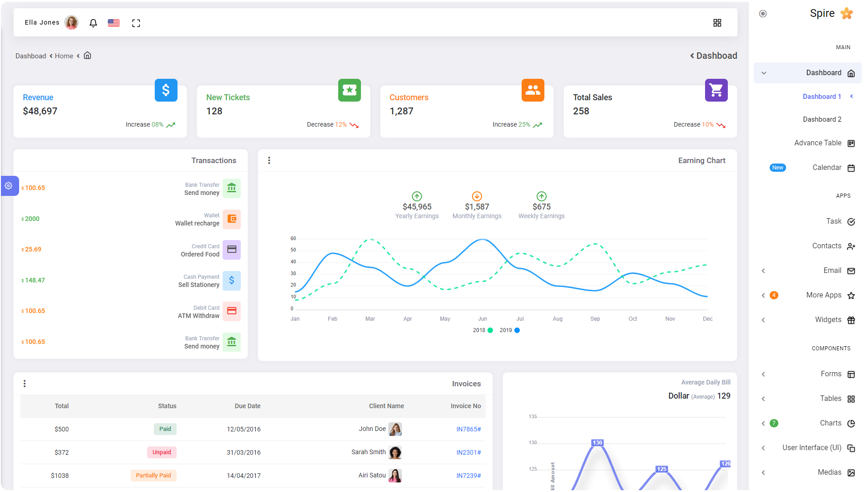The image size is (868, 492).
Task: Expand the Charts components section
Action: [x=763, y=423]
